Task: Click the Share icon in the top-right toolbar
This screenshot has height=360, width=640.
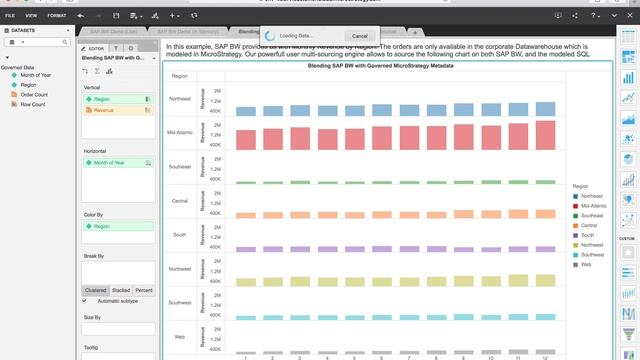Action: click(575, 16)
